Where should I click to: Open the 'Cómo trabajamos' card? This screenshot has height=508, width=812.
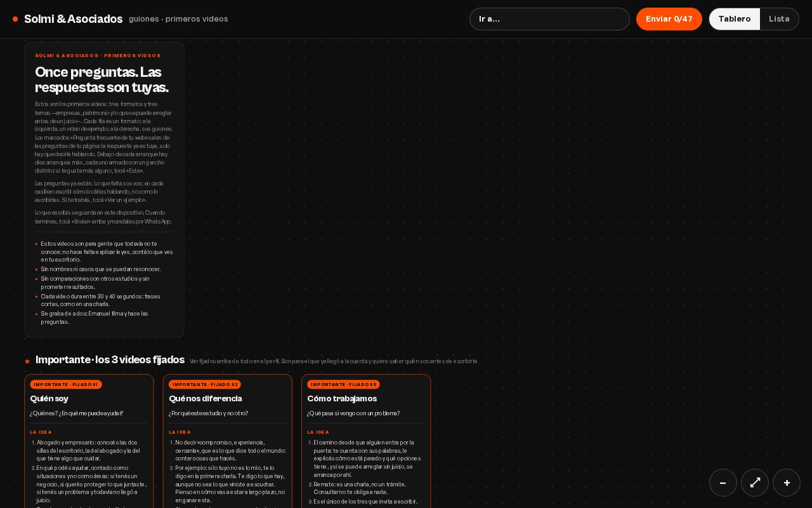click(x=366, y=441)
